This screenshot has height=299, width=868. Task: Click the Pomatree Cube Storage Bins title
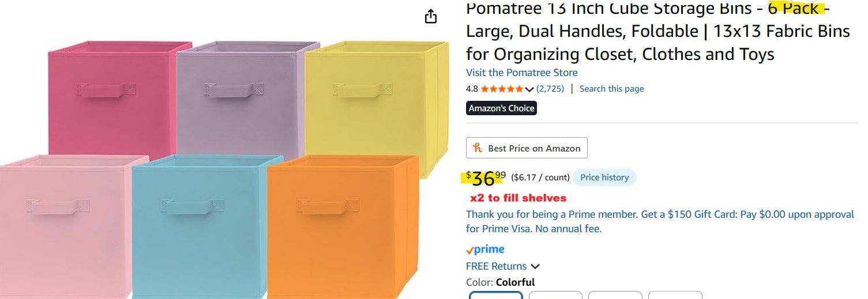tap(657, 32)
